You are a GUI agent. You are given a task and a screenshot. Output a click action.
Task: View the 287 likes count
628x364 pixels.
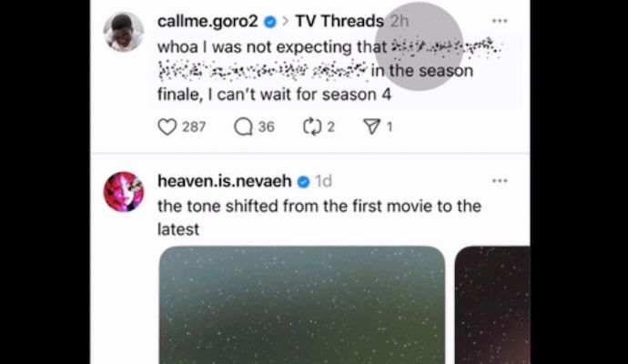pyautogui.click(x=194, y=126)
